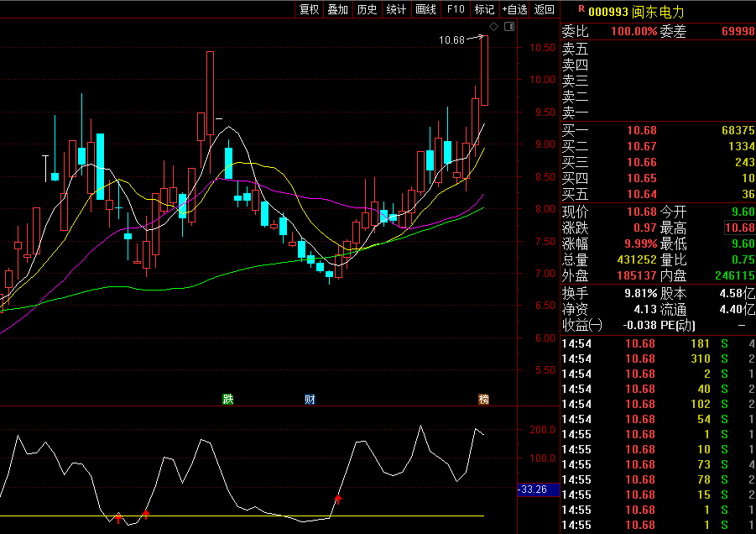Toggle 复权 price adjustment
The width and height of the screenshot is (756, 534).
click(310, 9)
